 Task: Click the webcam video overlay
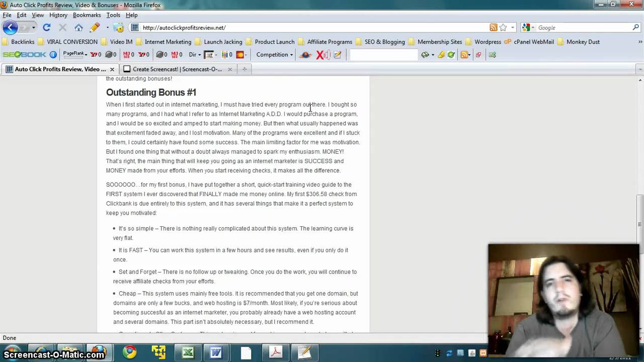coord(563,300)
